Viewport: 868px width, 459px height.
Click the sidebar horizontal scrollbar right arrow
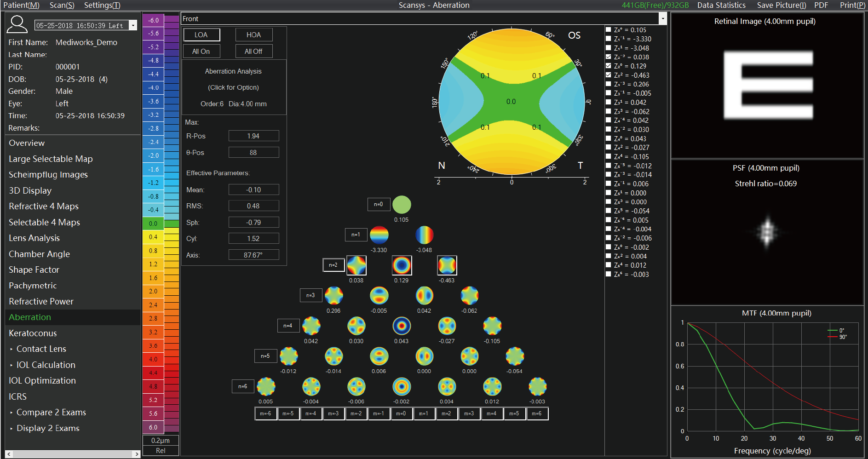137,454
